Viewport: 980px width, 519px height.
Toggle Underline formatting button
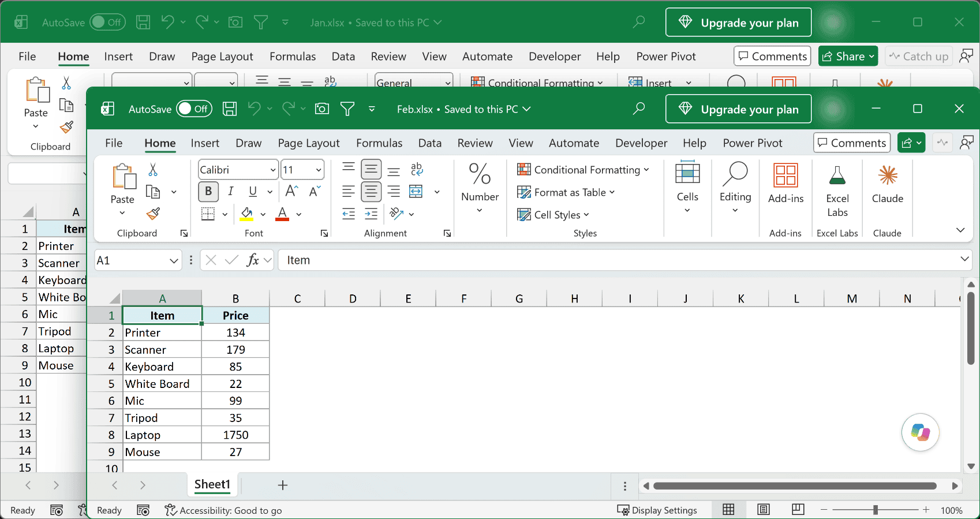(x=253, y=192)
